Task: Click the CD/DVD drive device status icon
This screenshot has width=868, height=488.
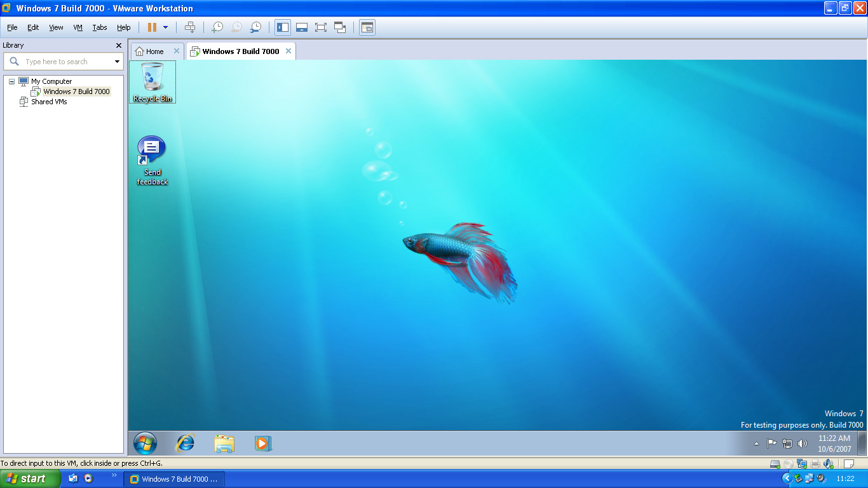Action: coord(789,464)
